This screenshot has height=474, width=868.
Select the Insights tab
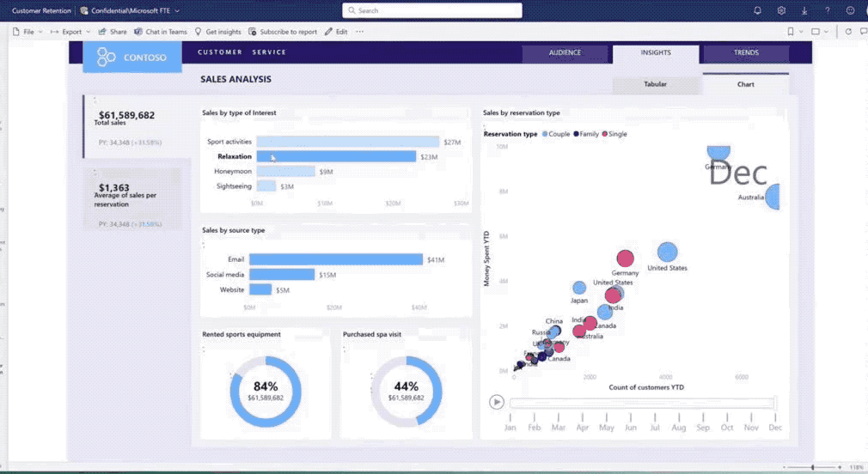point(656,53)
